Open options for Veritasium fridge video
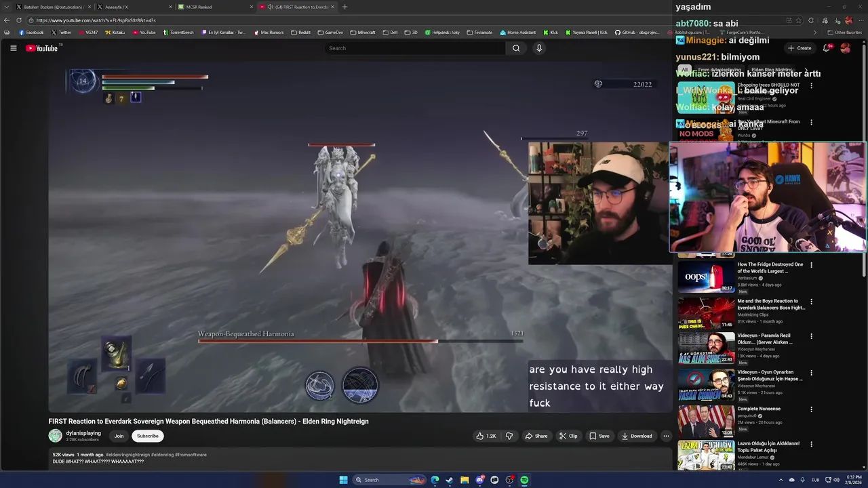This screenshot has width=868, height=488. 811,265
